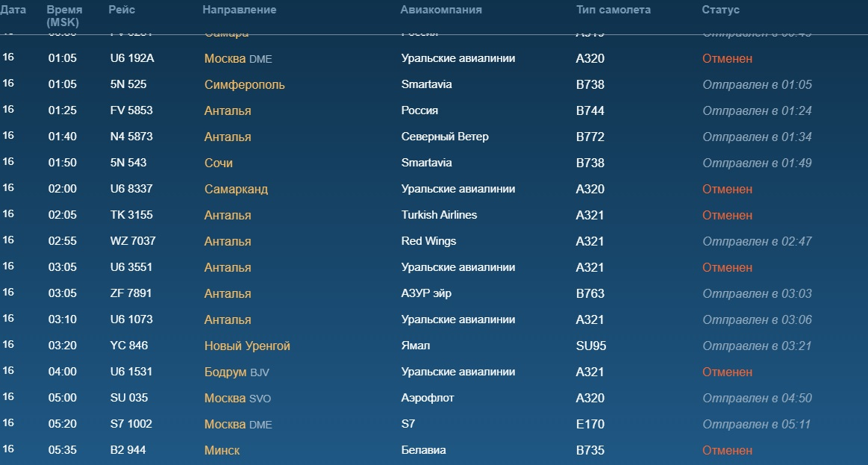Image resolution: width=868 pixels, height=465 pixels.
Task: Click the Время (MSK) column header
Action: [x=64, y=16]
